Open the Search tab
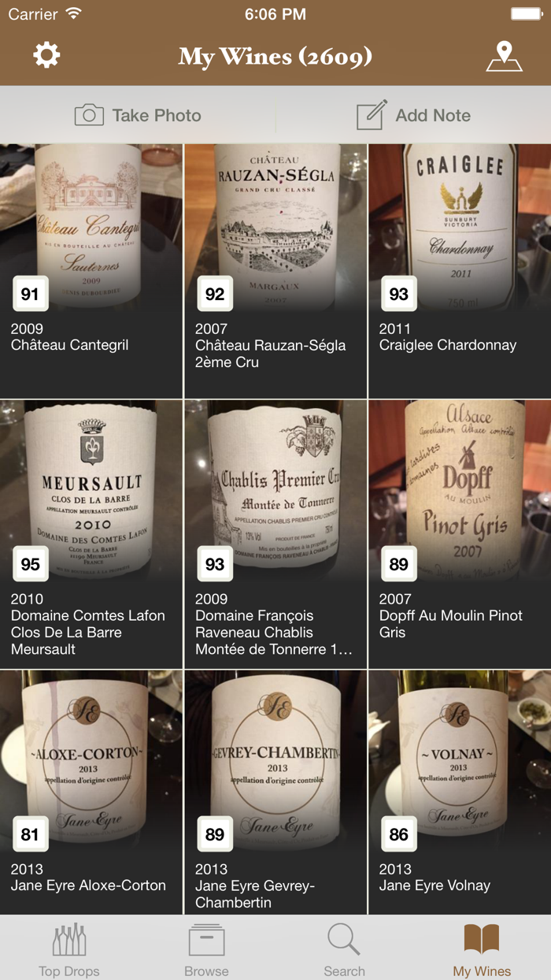The image size is (551, 980). click(344, 949)
